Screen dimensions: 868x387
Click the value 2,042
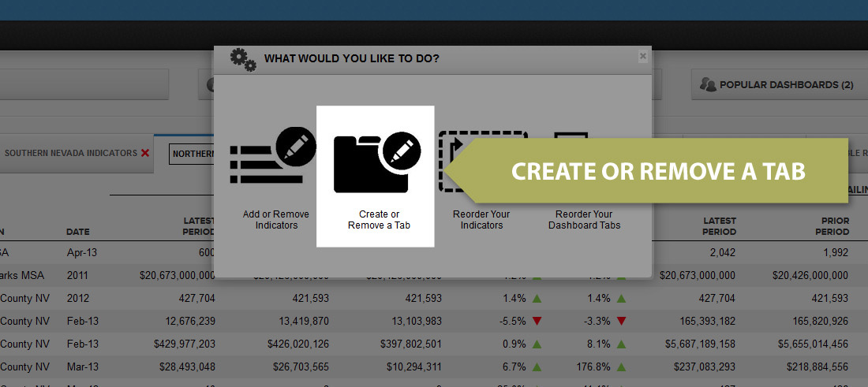723,253
